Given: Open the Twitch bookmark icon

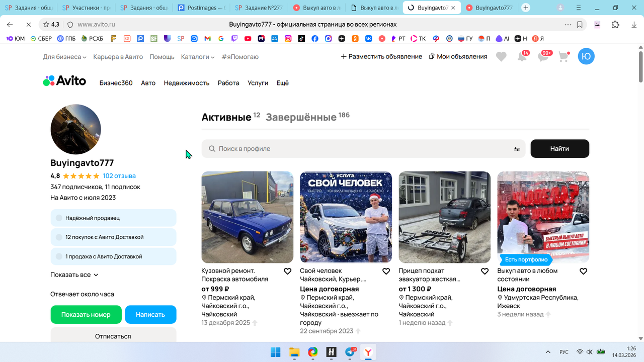Looking at the screenshot, I should pos(234,38).
